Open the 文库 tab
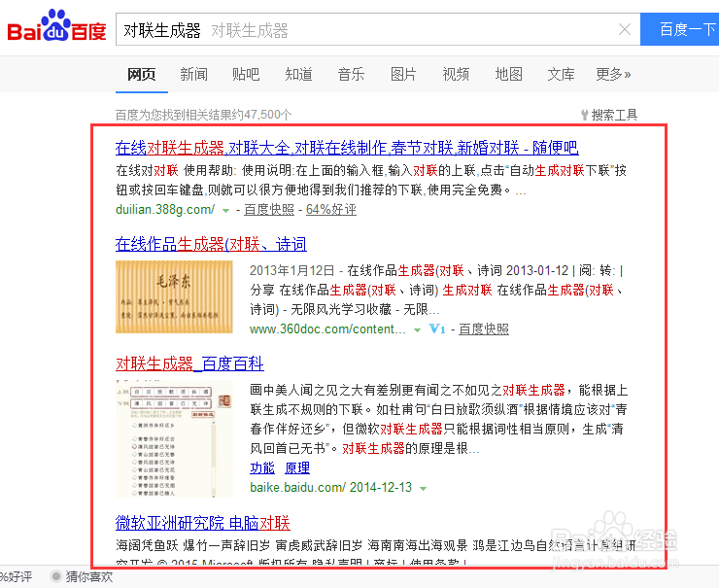 (561, 74)
